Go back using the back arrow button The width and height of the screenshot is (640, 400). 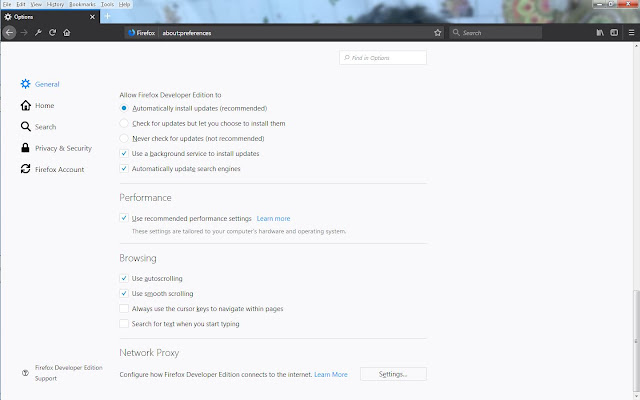pos(10,33)
